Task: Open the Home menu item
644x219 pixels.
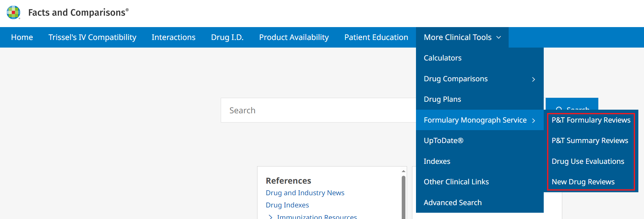Action: 22,37
